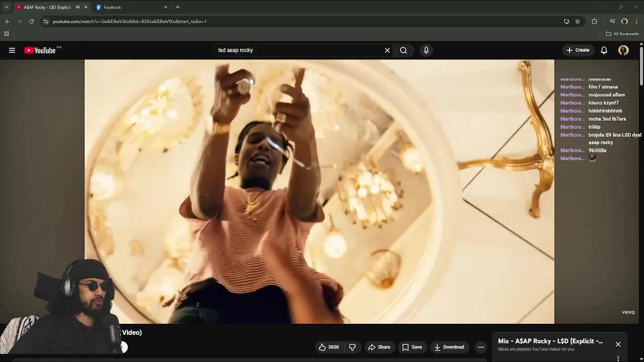Image resolution: width=644 pixels, height=362 pixels.
Task: Open the media controls icon
Action: 612,22
